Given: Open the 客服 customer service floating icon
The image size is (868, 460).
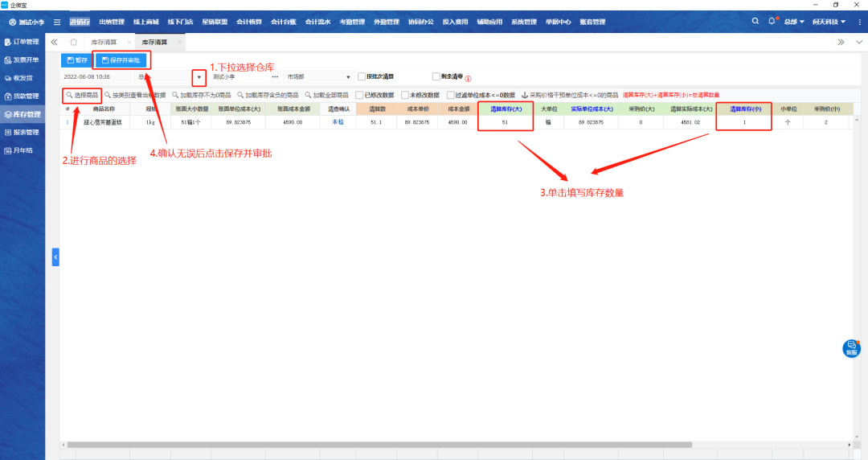Looking at the screenshot, I should [x=851, y=348].
